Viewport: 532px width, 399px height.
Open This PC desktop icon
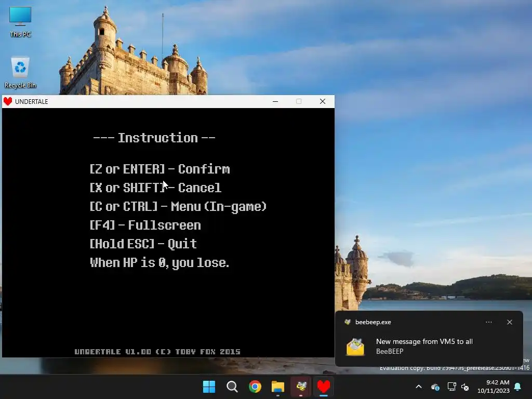[x=20, y=21]
